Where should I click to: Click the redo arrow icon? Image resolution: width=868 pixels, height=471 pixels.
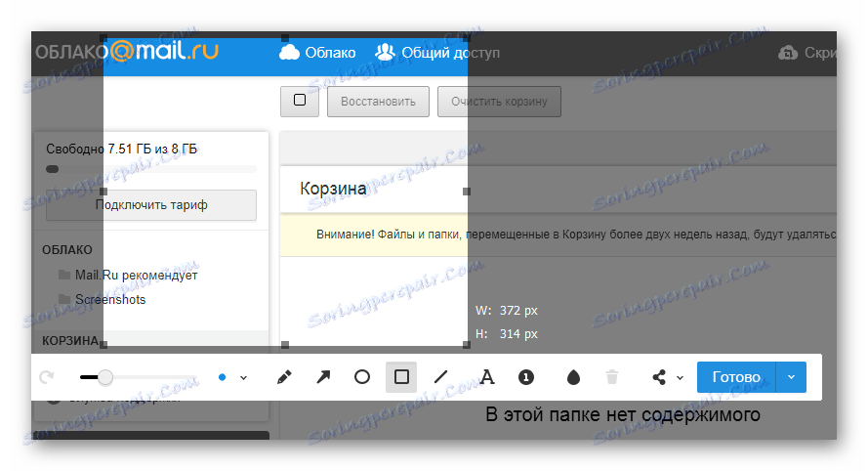click(x=47, y=377)
